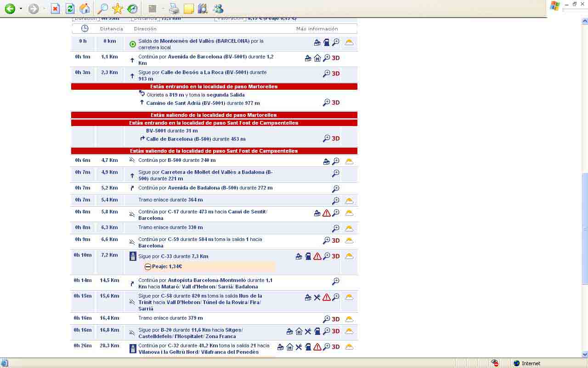The height and width of the screenshot is (368, 588).
Task: Click the weather icon in the C-59 row
Action: click(349, 241)
